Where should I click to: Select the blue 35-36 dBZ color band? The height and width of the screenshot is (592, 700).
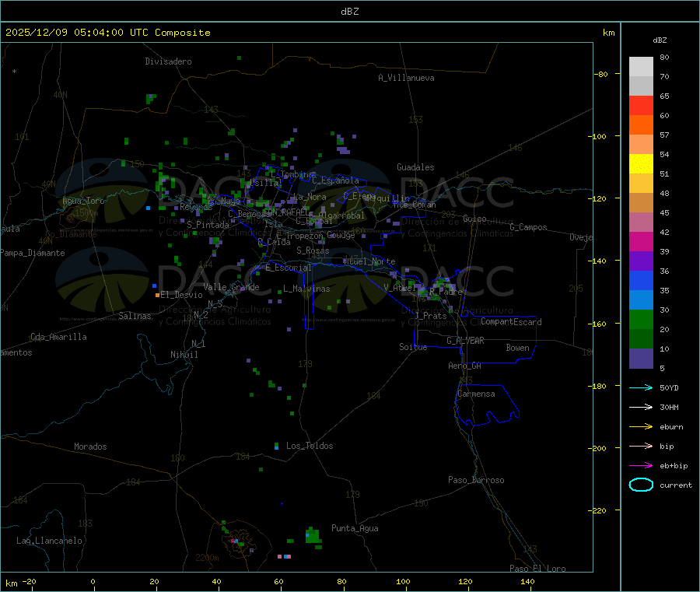coord(641,280)
